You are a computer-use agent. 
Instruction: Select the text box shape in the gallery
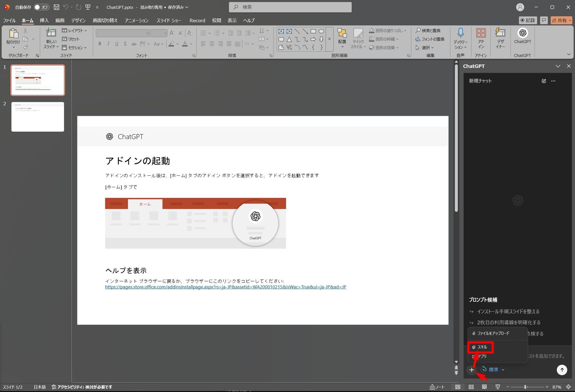point(281,31)
